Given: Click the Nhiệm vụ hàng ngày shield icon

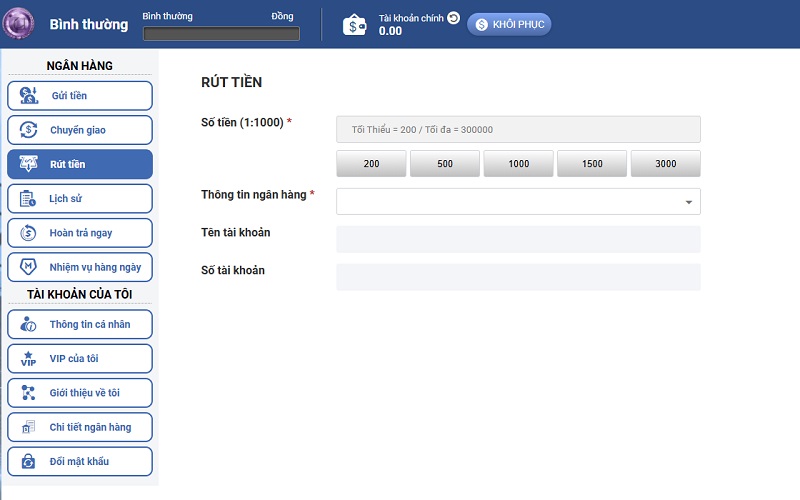Looking at the screenshot, I should (x=29, y=267).
